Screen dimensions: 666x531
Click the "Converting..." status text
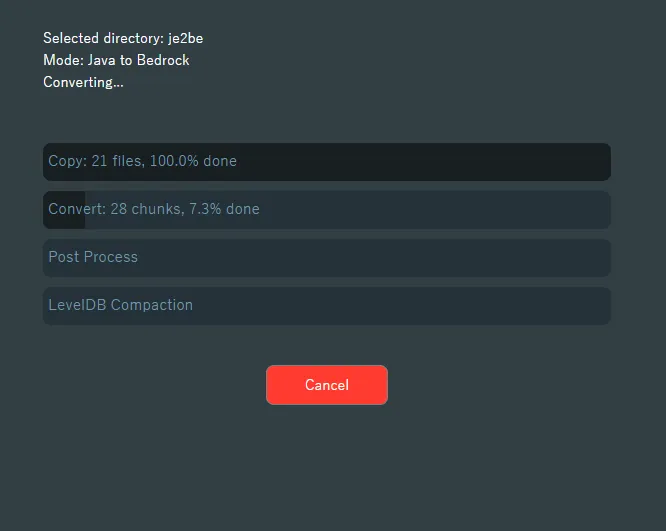pyautogui.click(x=83, y=82)
